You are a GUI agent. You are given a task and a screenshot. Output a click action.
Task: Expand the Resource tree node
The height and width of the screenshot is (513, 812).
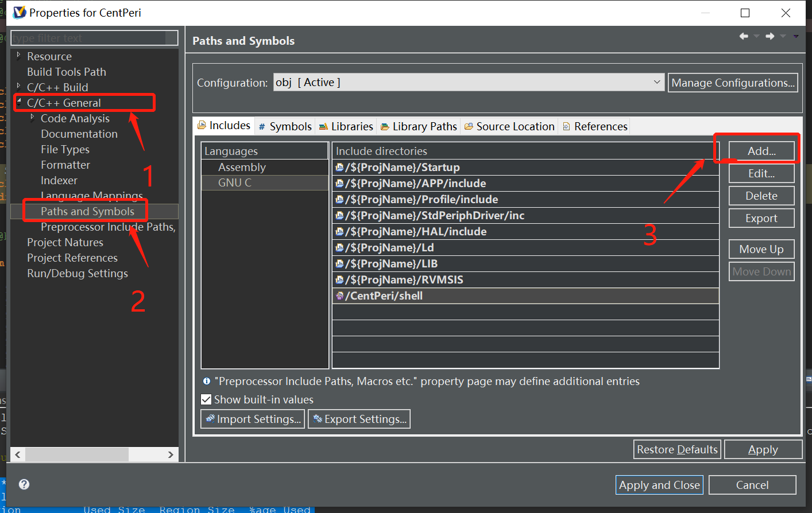[x=18, y=56]
